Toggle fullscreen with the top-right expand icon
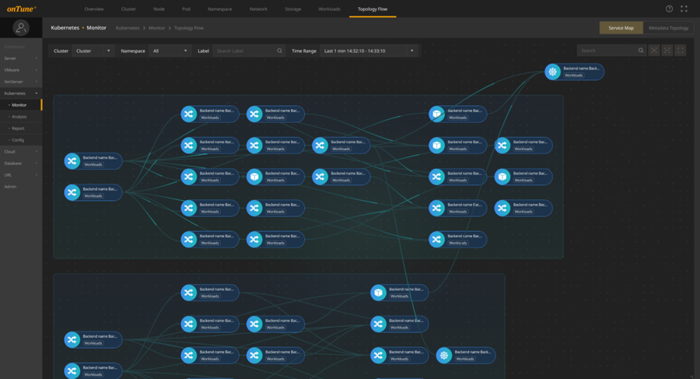 (684, 9)
